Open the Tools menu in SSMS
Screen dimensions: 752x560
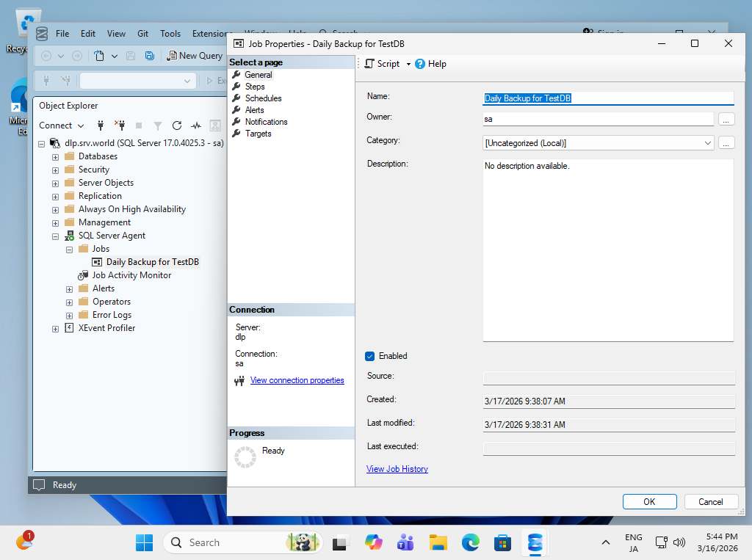point(170,34)
